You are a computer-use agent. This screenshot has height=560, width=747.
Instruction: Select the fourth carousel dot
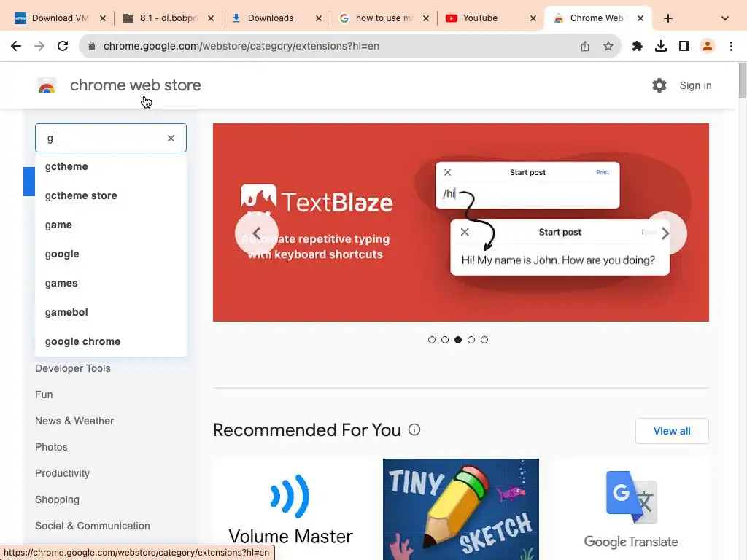[x=471, y=340]
